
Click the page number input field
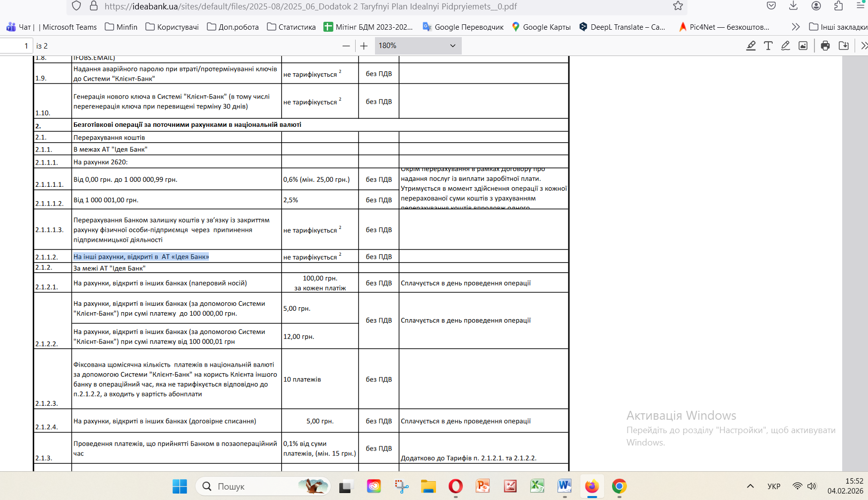point(16,46)
